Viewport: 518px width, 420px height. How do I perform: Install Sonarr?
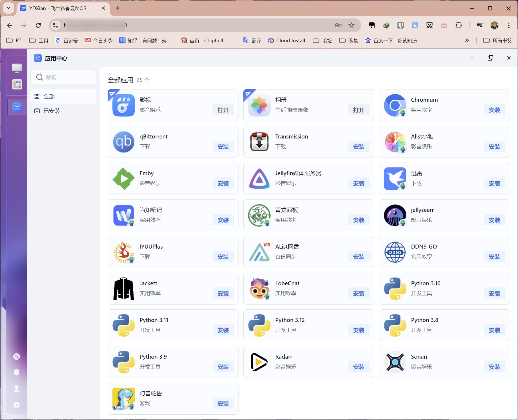click(495, 367)
